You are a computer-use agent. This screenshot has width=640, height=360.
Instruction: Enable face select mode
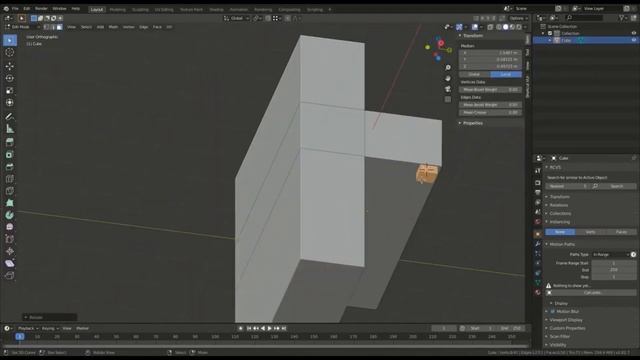pyautogui.click(x=59, y=27)
